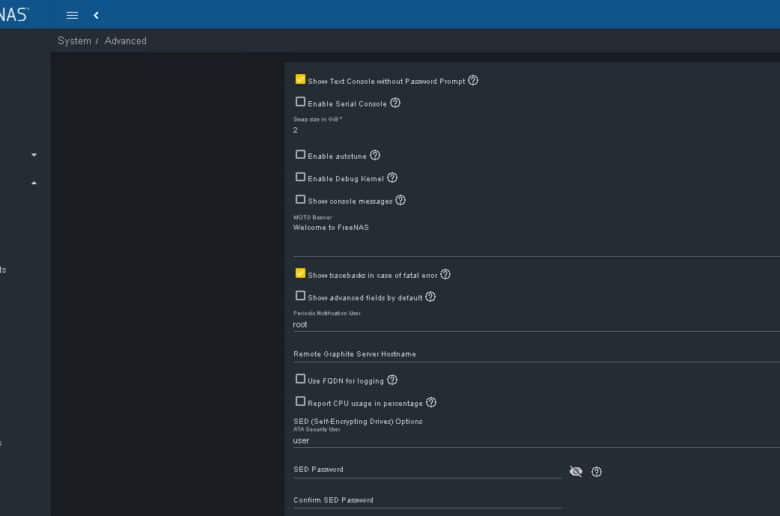This screenshot has height=516, width=780.
Task: Open help for Enable Serial Console
Action: point(395,103)
